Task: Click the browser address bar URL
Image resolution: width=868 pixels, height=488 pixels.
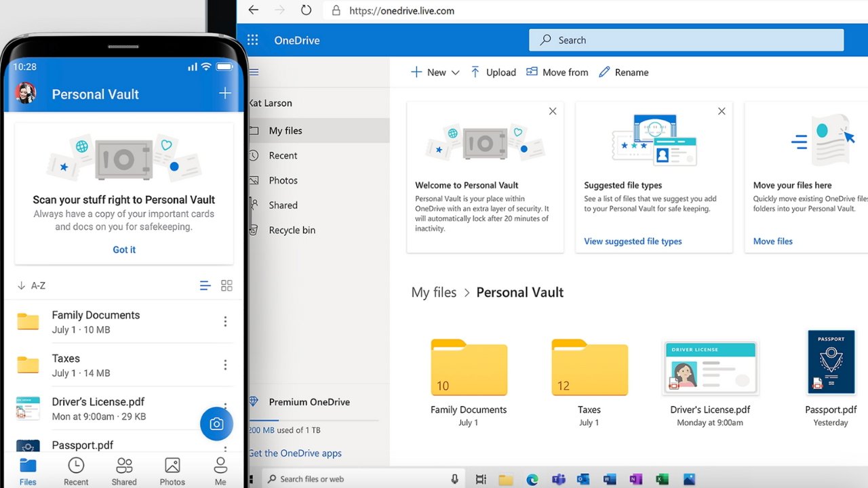Action: (401, 11)
